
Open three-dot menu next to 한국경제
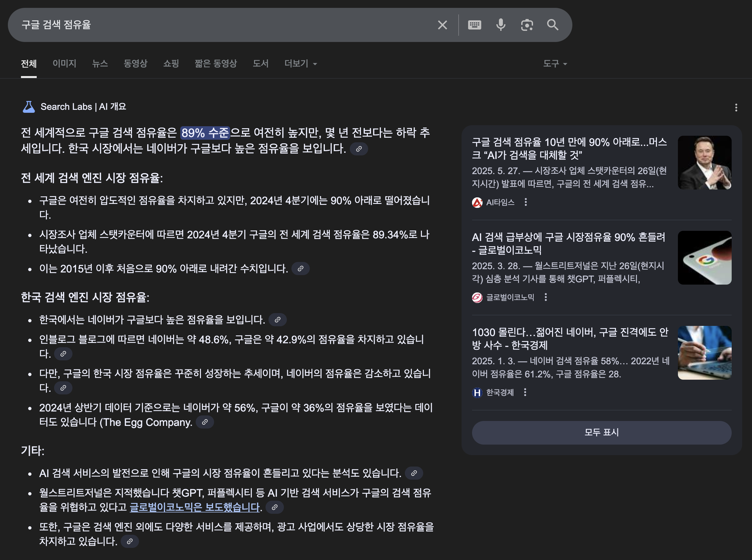[x=525, y=392]
